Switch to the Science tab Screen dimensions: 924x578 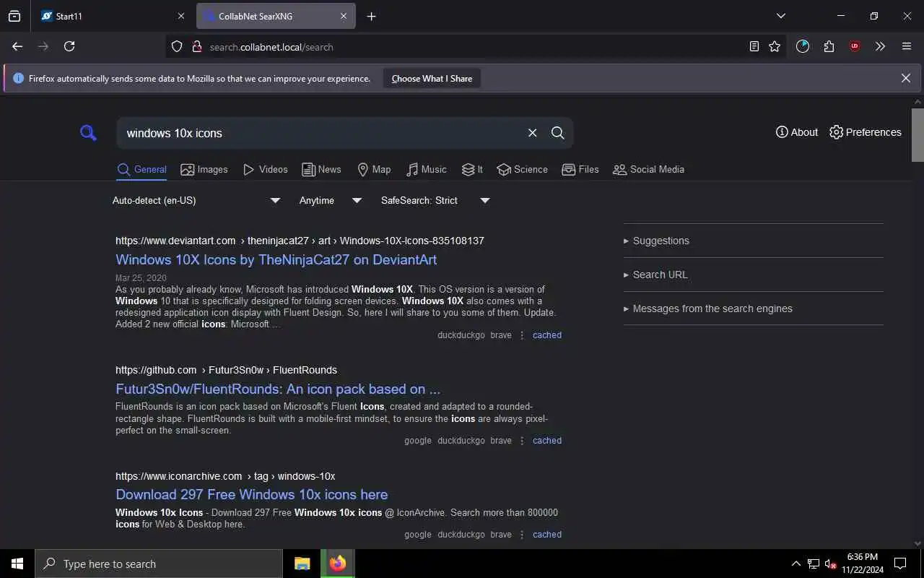pos(522,170)
